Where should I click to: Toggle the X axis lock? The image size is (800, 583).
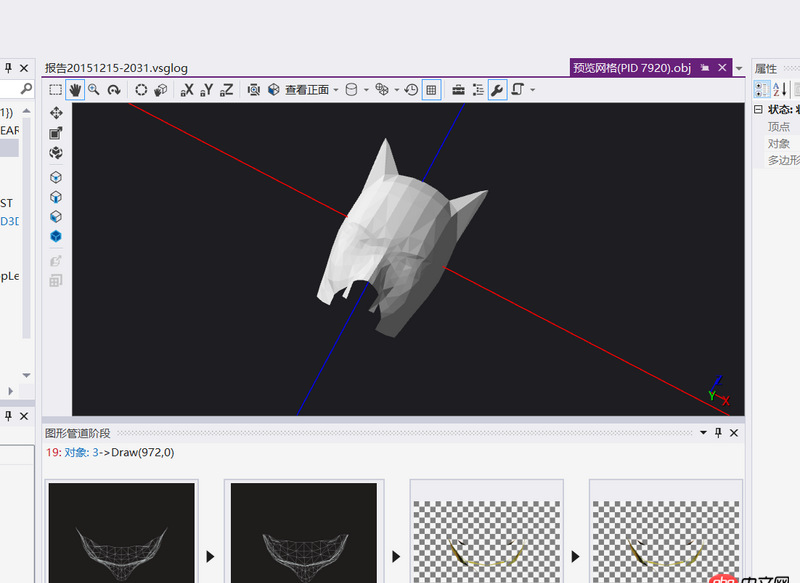coord(187,90)
